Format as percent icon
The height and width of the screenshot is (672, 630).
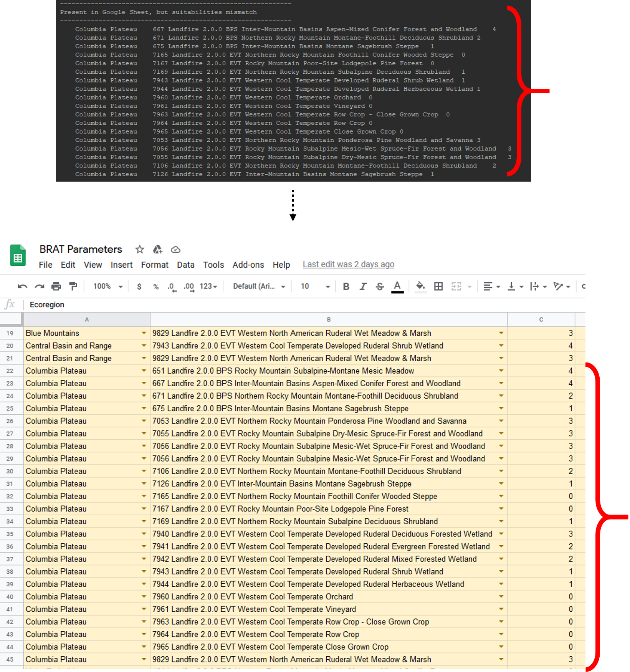[x=156, y=286]
